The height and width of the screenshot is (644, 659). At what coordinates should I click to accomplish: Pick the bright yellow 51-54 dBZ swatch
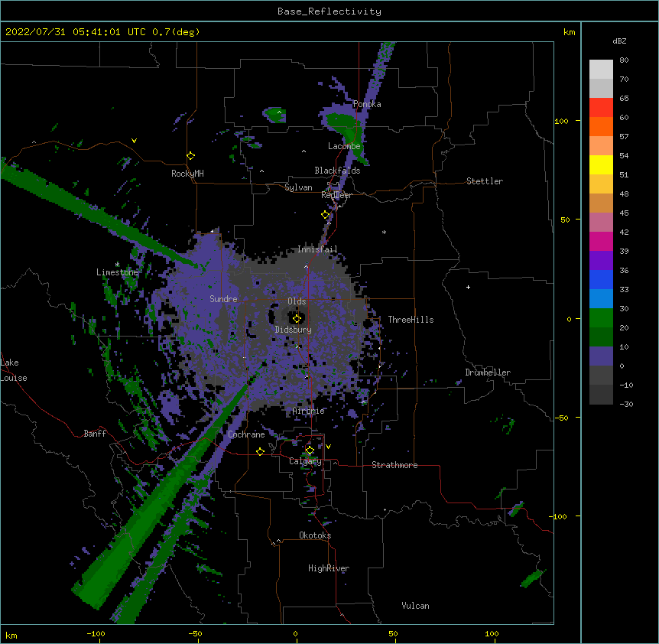pyautogui.click(x=601, y=165)
